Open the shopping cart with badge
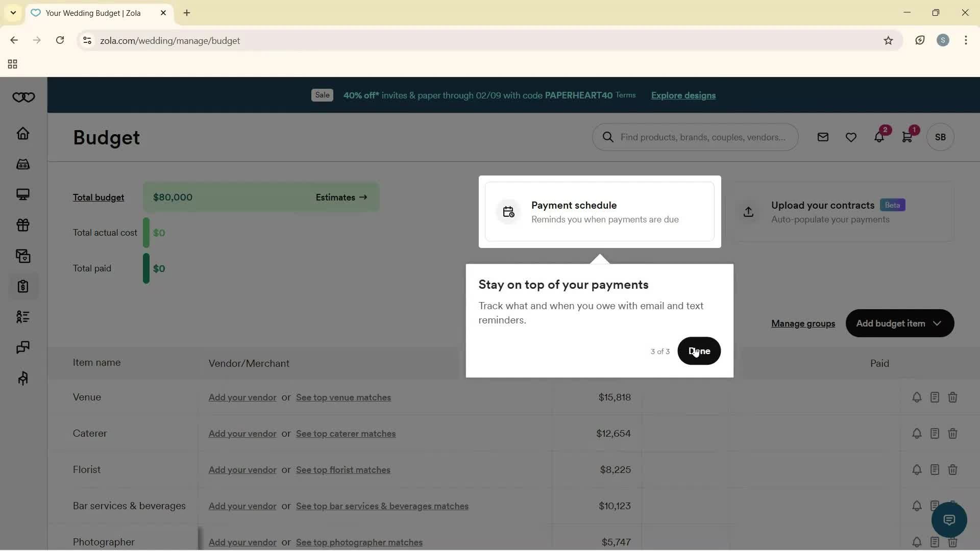 (908, 137)
